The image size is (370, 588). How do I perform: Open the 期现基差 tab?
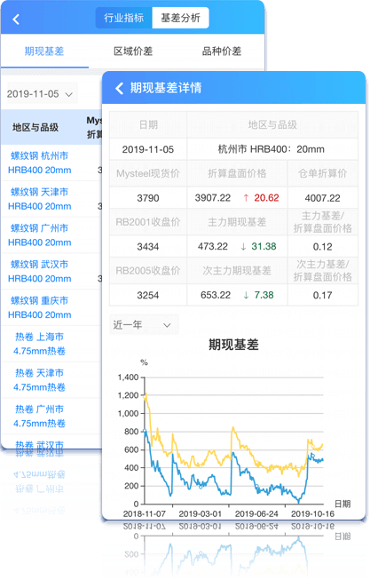coord(44,51)
